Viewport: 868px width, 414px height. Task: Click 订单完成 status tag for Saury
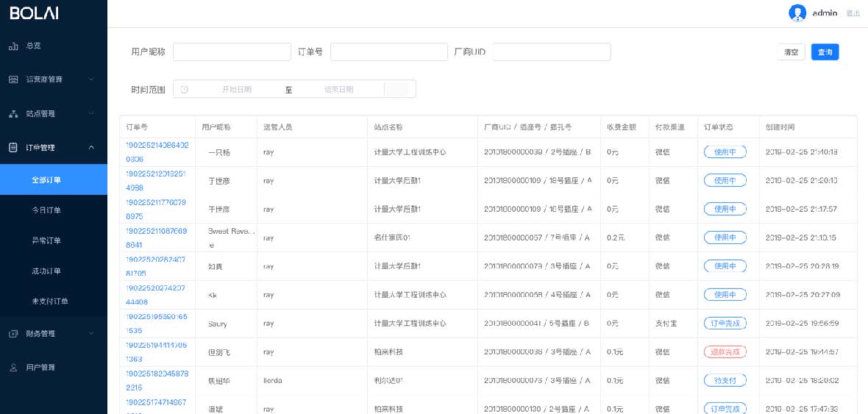point(725,324)
